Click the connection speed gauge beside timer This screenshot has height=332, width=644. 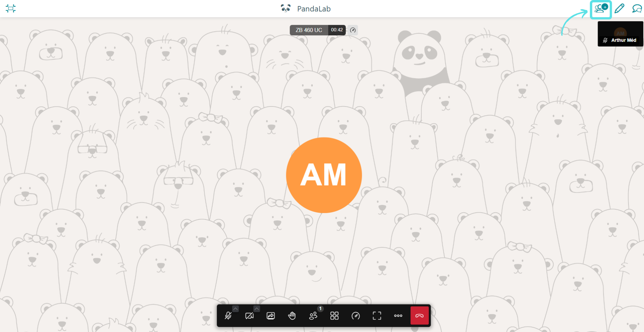[353, 30]
